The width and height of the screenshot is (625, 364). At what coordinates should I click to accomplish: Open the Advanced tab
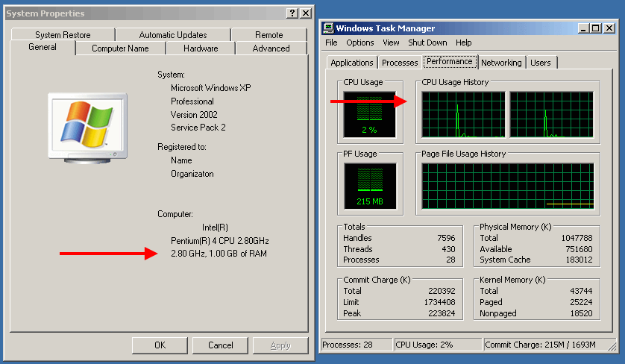(x=271, y=48)
